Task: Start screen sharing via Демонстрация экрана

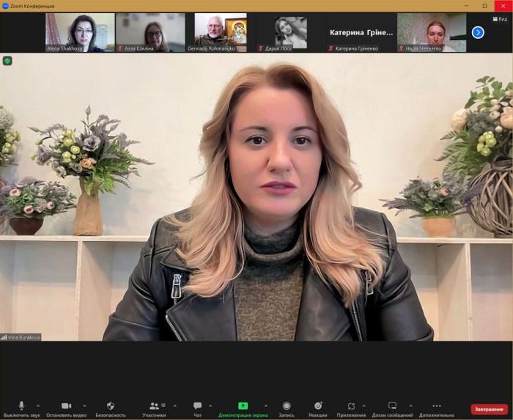Action: point(243,407)
